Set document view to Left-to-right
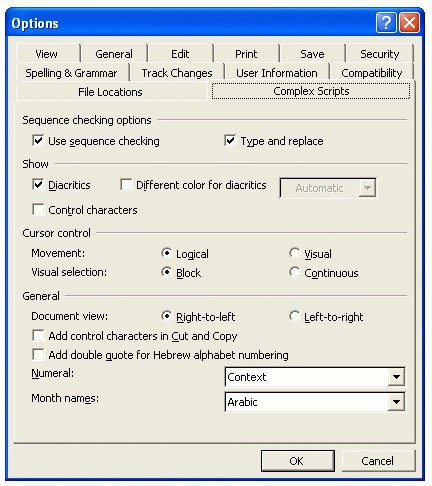Image resolution: width=432 pixels, height=486 pixels. coord(294,316)
